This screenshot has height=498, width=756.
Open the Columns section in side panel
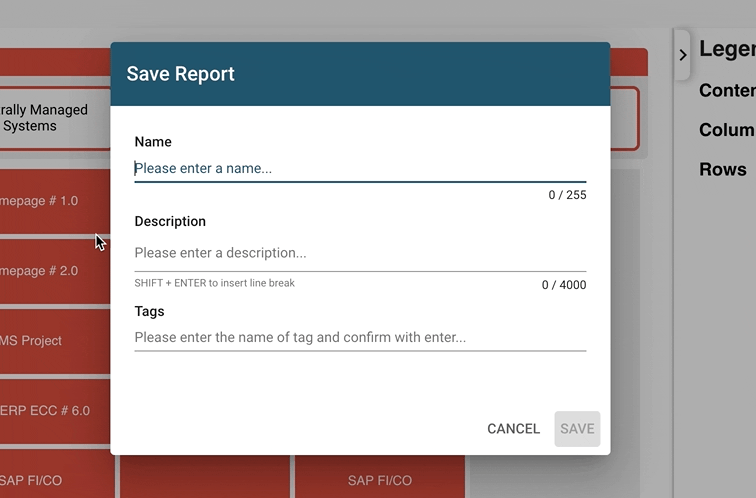(727, 130)
